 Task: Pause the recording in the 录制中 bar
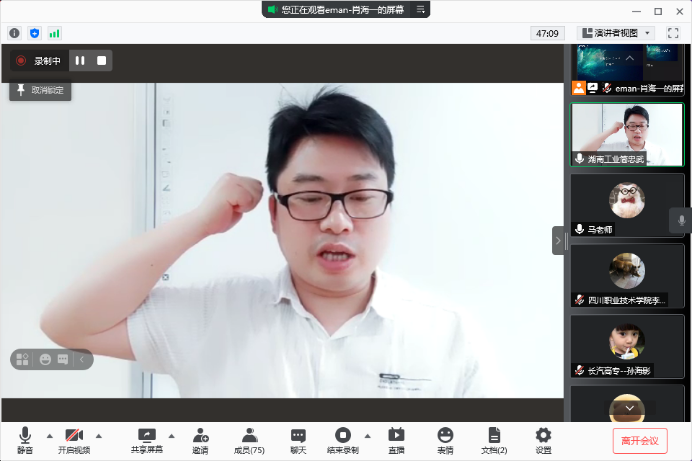click(x=80, y=61)
